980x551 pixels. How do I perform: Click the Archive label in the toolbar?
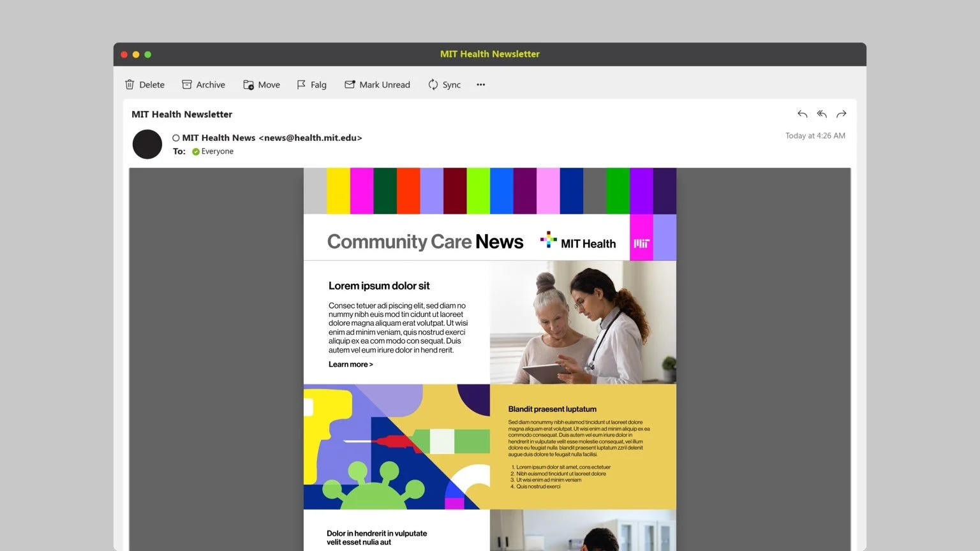(211, 85)
